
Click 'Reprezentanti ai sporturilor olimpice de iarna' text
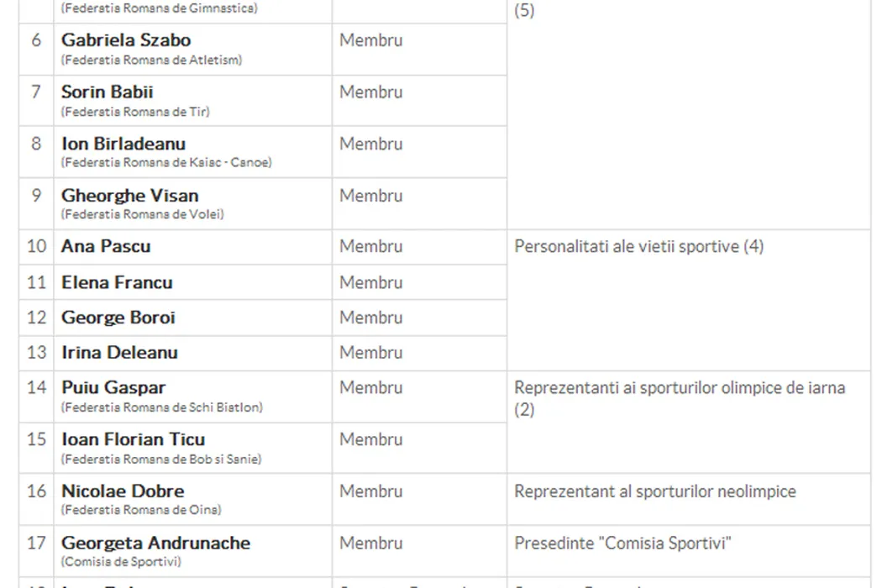(680, 388)
